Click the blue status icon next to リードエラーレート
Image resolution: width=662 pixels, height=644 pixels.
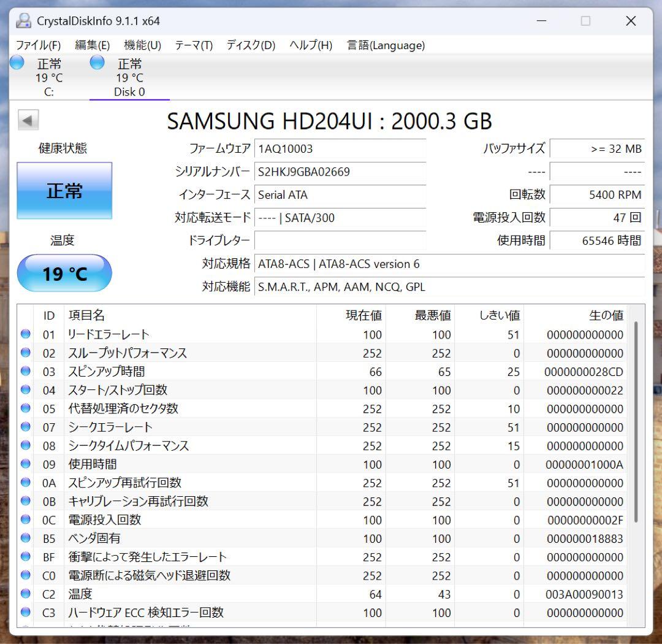click(25, 334)
